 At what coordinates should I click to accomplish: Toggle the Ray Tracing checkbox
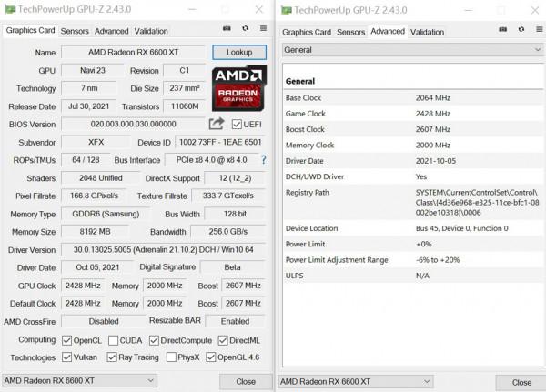(x=112, y=357)
